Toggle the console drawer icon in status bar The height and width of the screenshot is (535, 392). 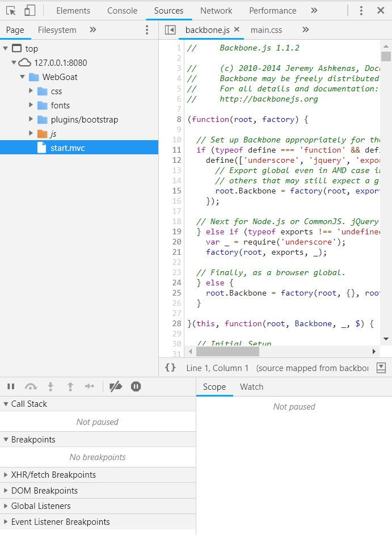point(381,368)
